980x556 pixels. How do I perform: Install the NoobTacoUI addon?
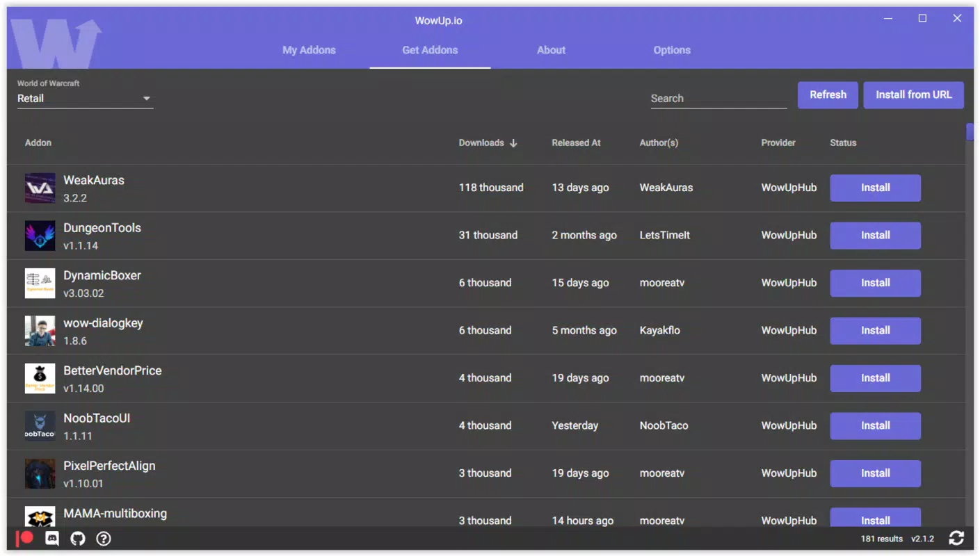(875, 426)
